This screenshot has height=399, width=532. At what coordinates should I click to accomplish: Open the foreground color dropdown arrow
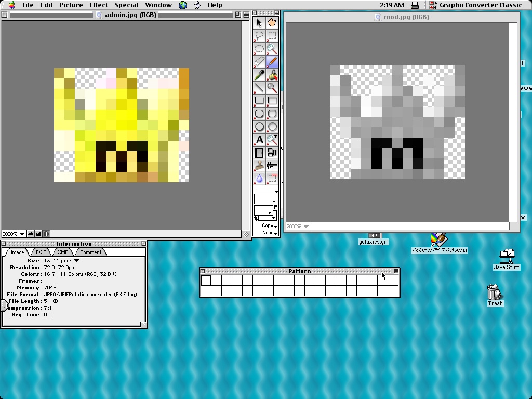point(270,212)
